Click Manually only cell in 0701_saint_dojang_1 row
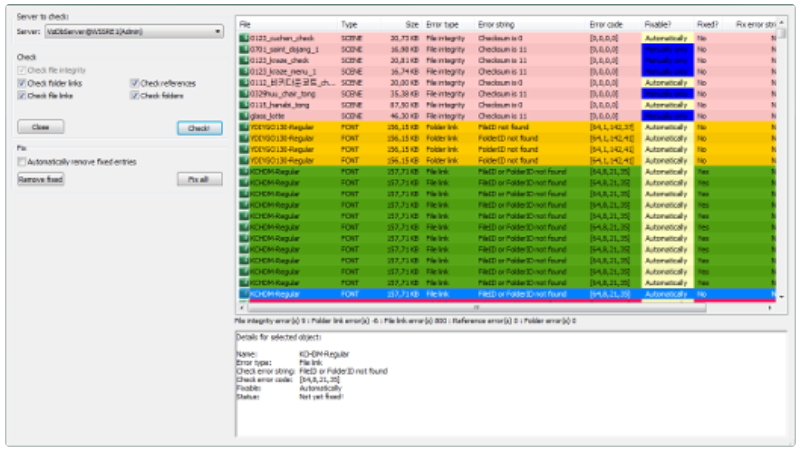The height and width of the screenshot is (454, 810). [x=667, y=50]
